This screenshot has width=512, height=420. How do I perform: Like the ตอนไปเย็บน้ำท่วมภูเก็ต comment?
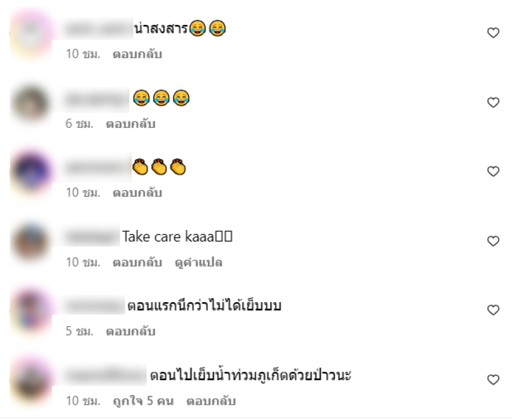493,380
